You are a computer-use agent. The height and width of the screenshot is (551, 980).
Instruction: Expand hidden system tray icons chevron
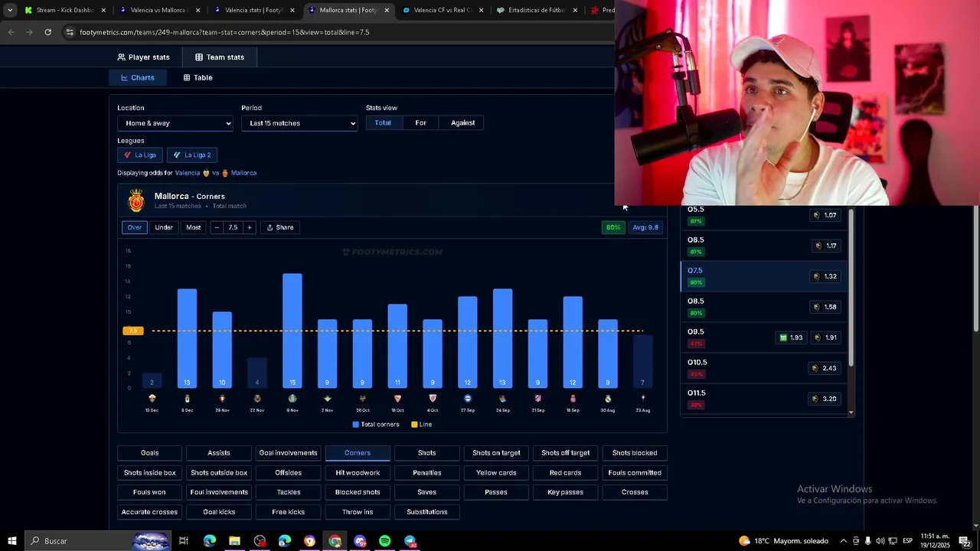click(x=844, y=541)
